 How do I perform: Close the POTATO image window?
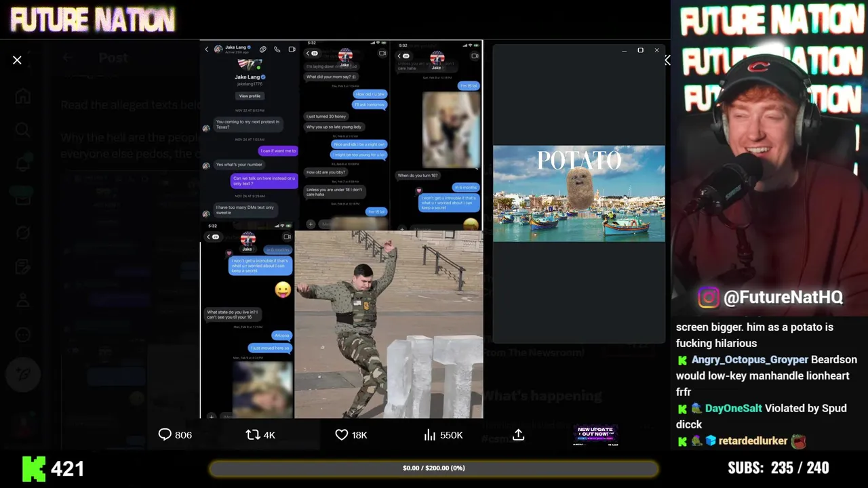(x=656, y=50)
